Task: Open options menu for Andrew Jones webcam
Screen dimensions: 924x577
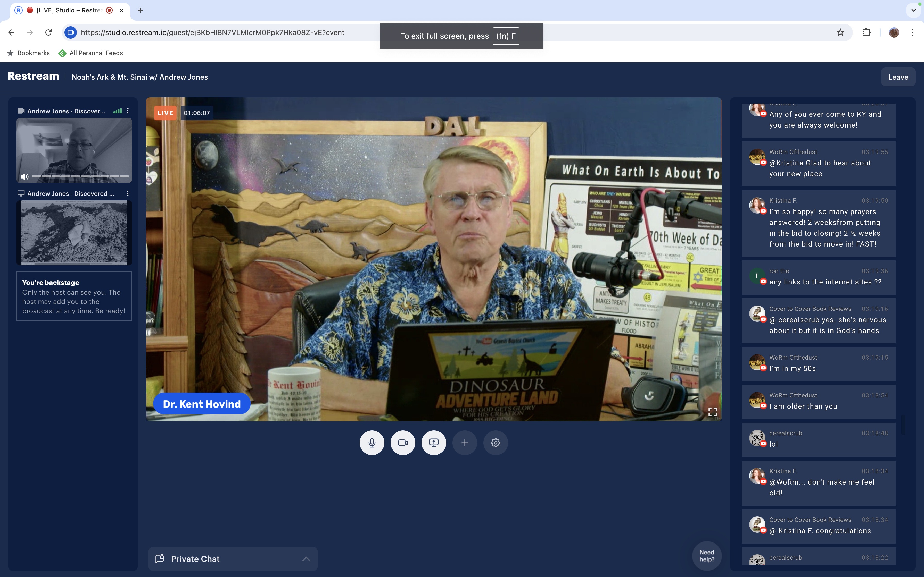Action: [128, 111]
